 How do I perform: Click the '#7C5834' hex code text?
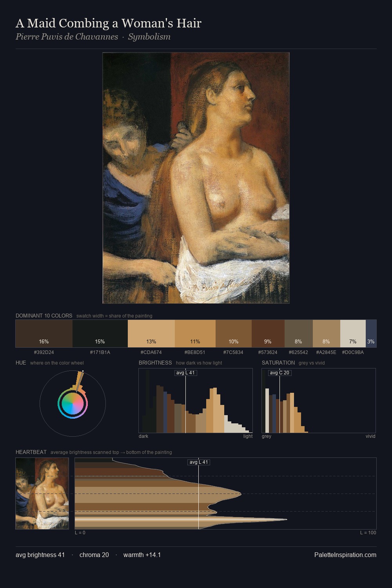234,352
